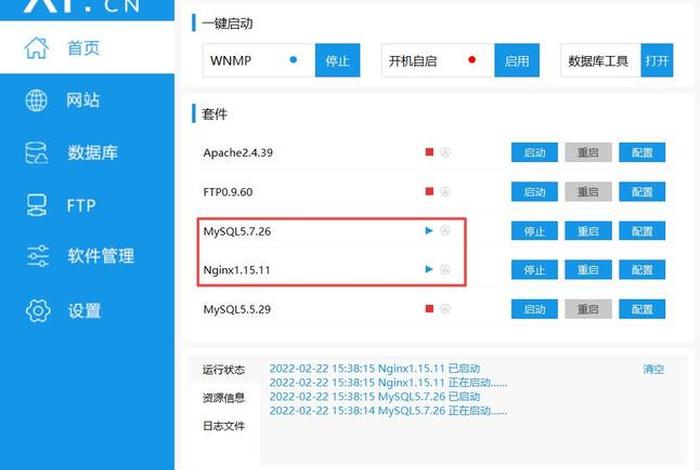
Task: Open the 设置 gear icon
Action: click(x=38, y=310)
